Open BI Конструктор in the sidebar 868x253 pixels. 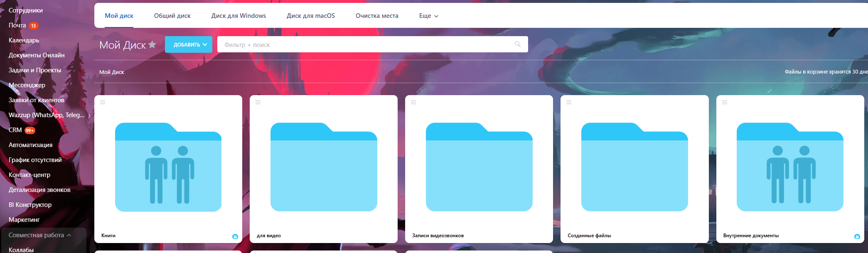(30, 205)
